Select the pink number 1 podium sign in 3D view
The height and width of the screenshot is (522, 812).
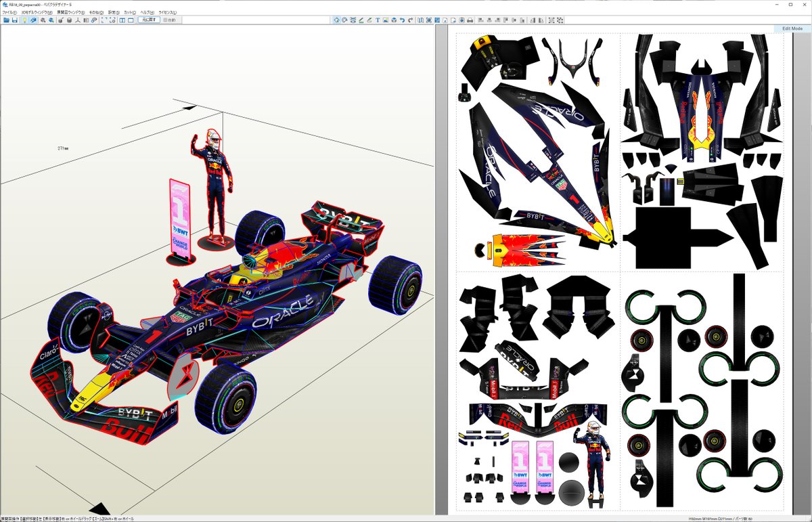click(180, 217)
